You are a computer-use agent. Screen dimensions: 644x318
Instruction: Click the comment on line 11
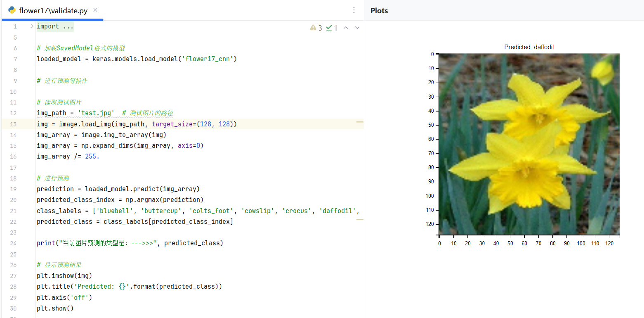point(59,102)
